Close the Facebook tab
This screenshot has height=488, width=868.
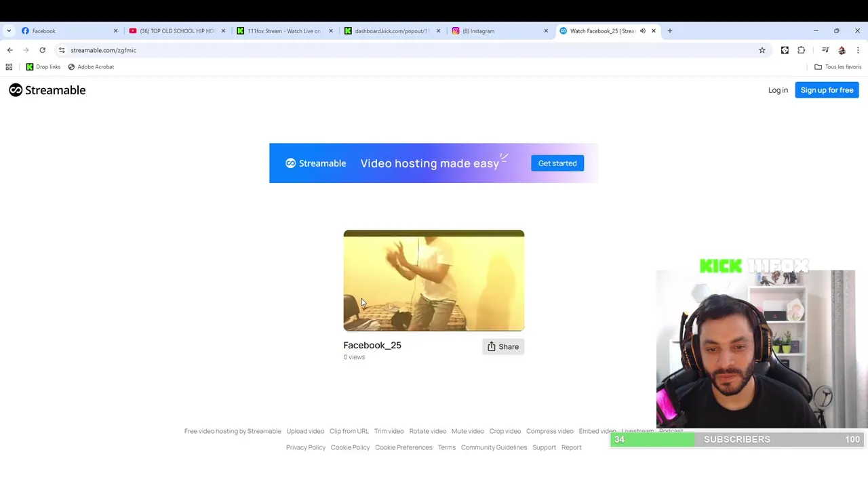(x=115, y=30)
